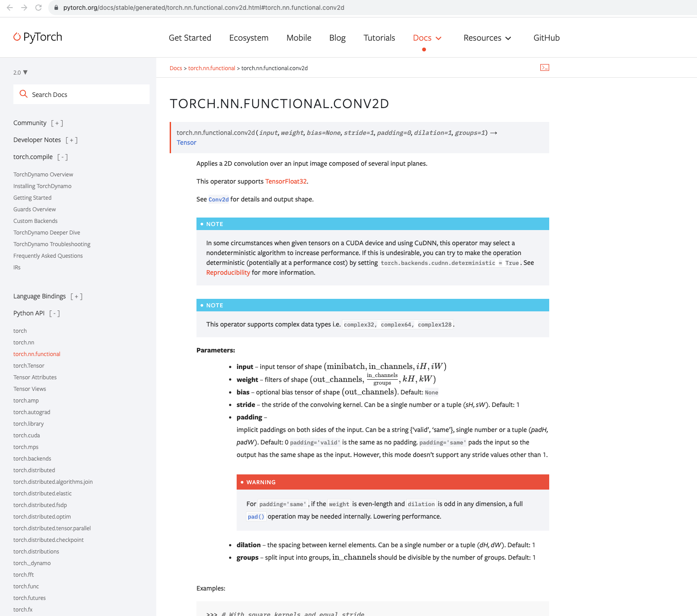Collapse the torch.compile section
This screenshot has height=616, width=697.
(63, 157)
